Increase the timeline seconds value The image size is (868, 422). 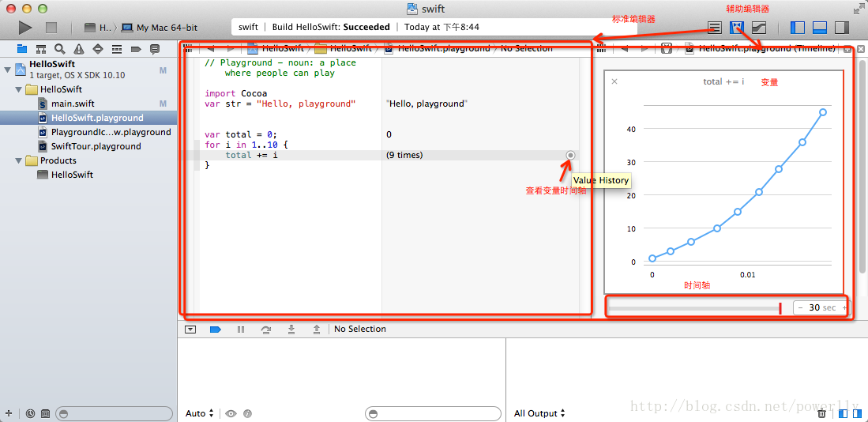click(844, 308)
